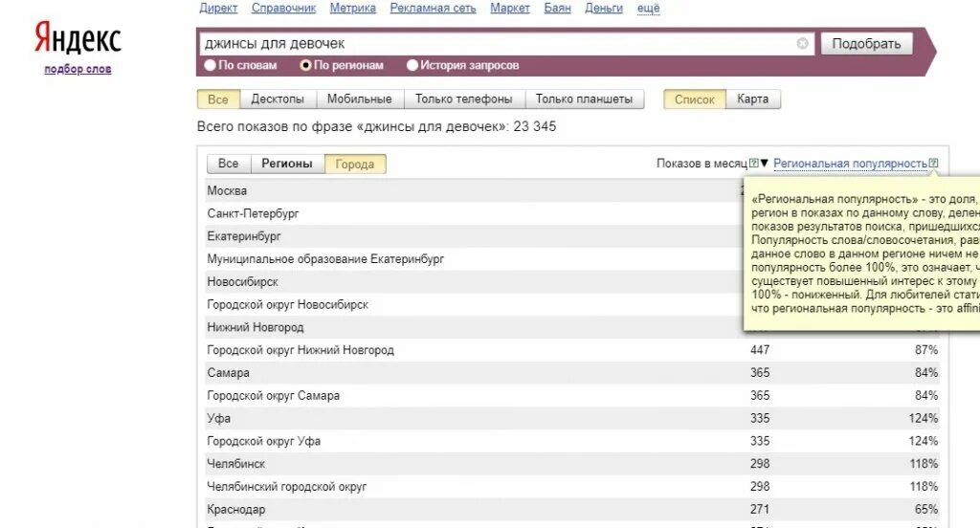Click the Самара row
The width and height of the screenshot is (980, 528).
coord(572,373)
